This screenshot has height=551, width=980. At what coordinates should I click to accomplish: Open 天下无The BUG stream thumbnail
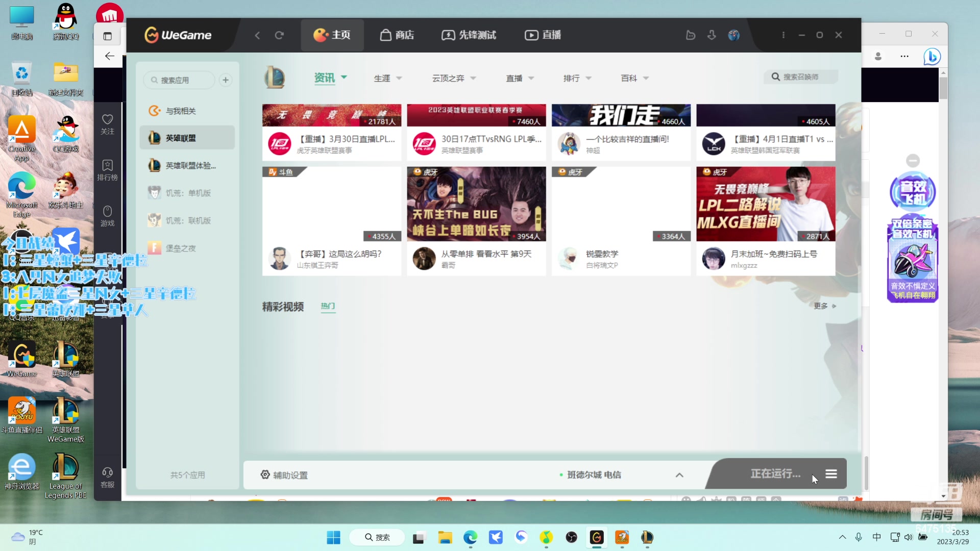476,204
